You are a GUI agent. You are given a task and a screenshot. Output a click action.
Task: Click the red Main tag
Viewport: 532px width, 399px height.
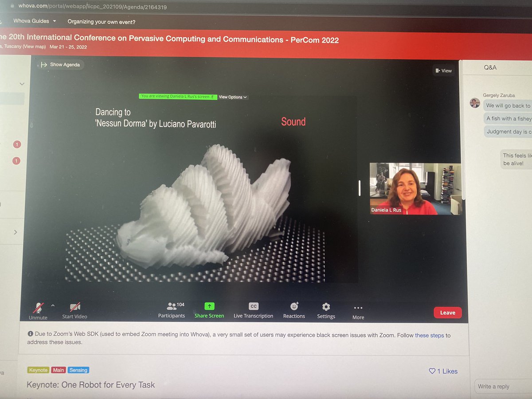[58, 370]
